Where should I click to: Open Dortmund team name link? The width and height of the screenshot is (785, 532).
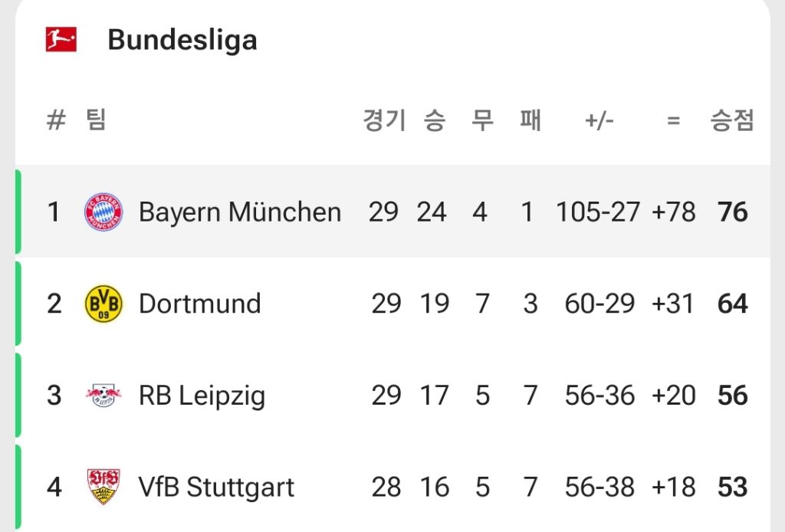tap(199, 304)
